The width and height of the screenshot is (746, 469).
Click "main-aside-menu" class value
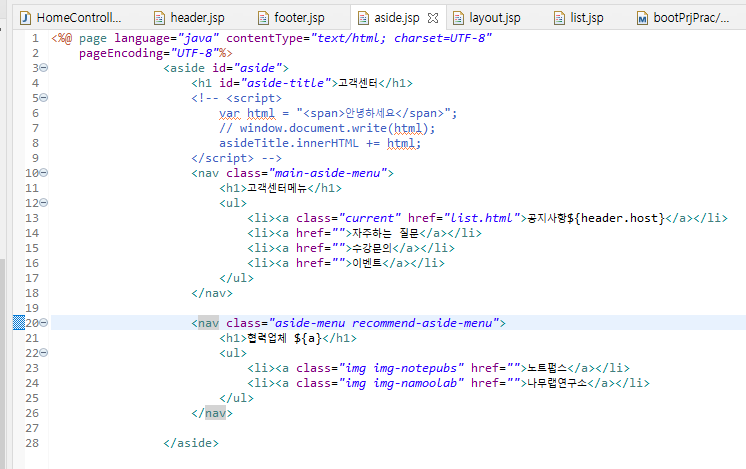click(x=328, y=173)
